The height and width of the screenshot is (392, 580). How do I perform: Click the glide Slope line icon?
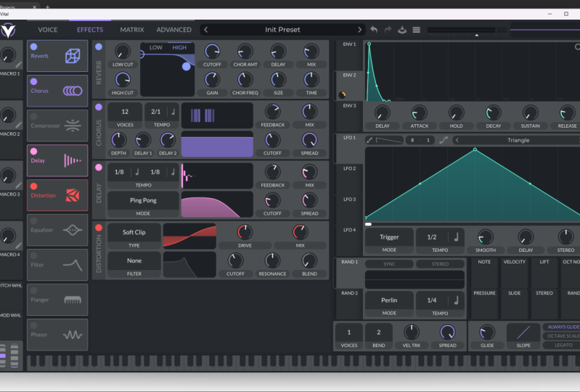point(523,332)
